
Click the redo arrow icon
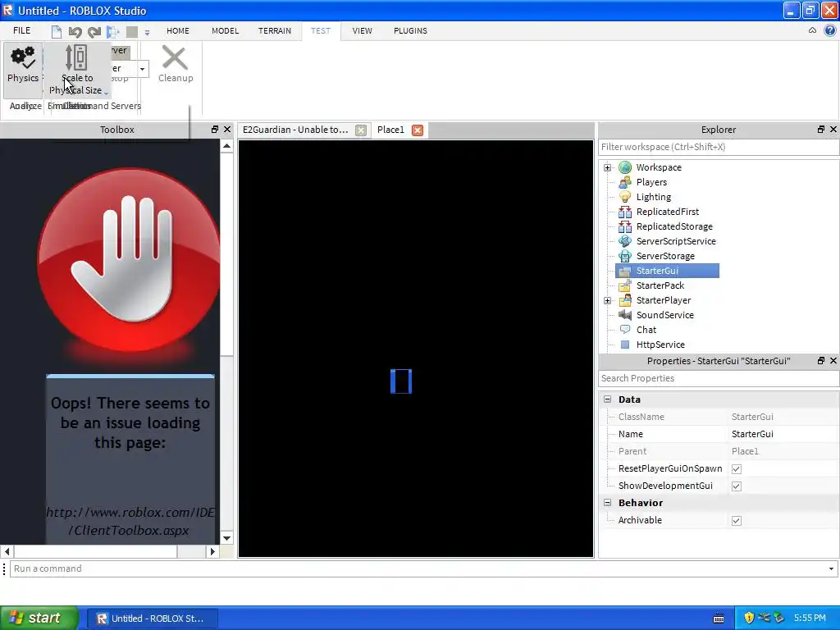pos(94,32)
